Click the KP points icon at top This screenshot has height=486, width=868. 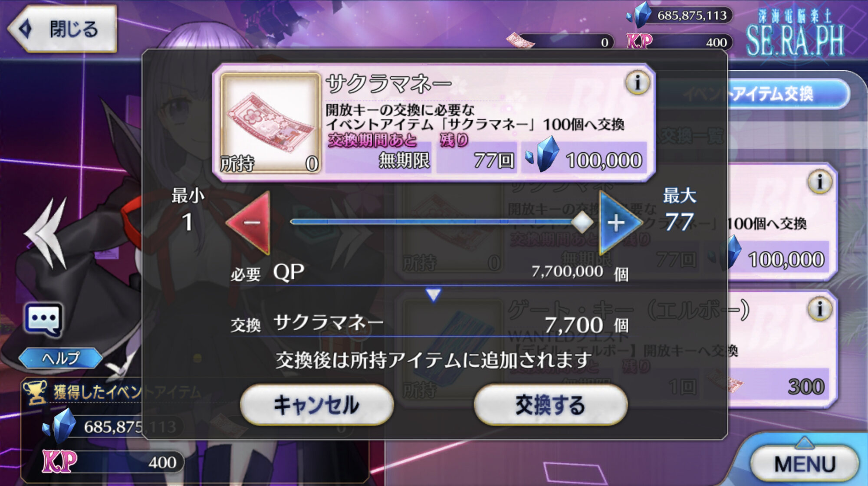pos(639,42)
